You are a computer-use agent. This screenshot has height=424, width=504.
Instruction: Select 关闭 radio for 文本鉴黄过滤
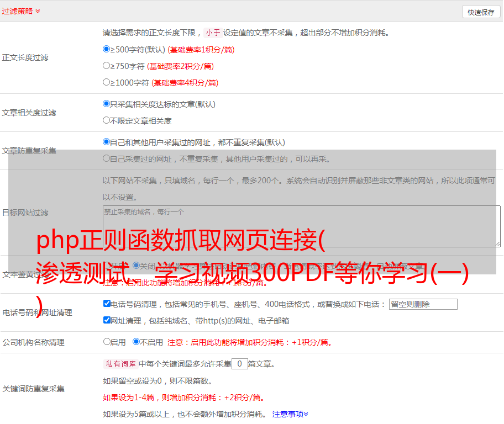tap(136, 266)
